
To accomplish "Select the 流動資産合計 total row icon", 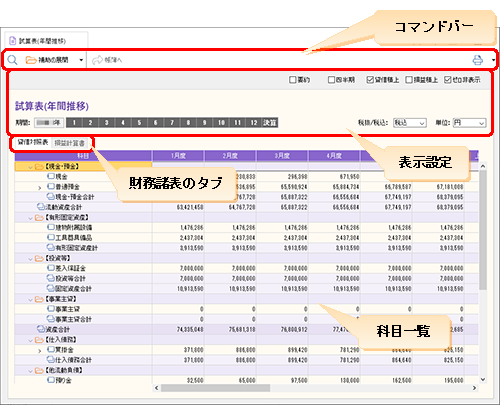I will coord(41,207).
